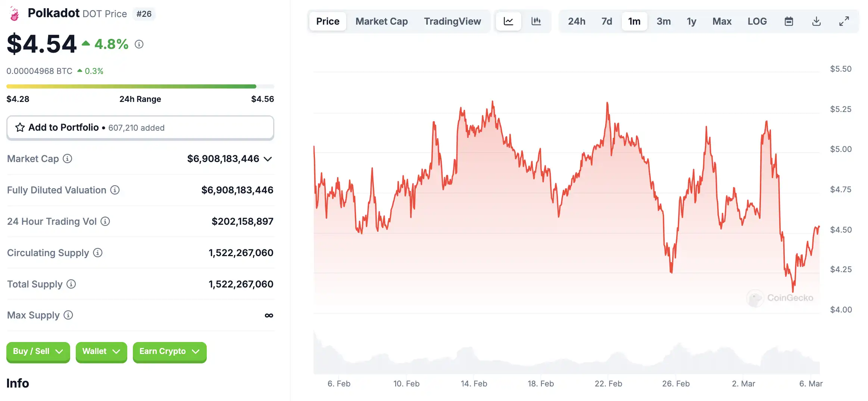Select the 24h time range
The image size is (868, 401).
click(576, 21)
